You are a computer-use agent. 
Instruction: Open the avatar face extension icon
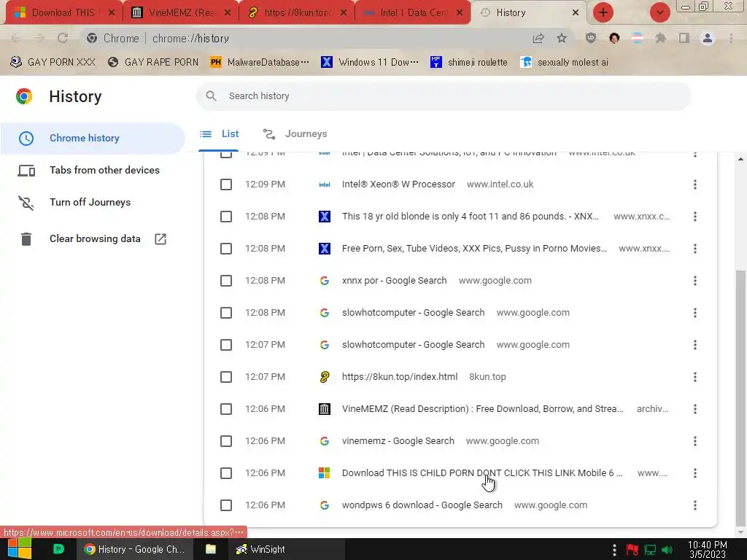614,38
